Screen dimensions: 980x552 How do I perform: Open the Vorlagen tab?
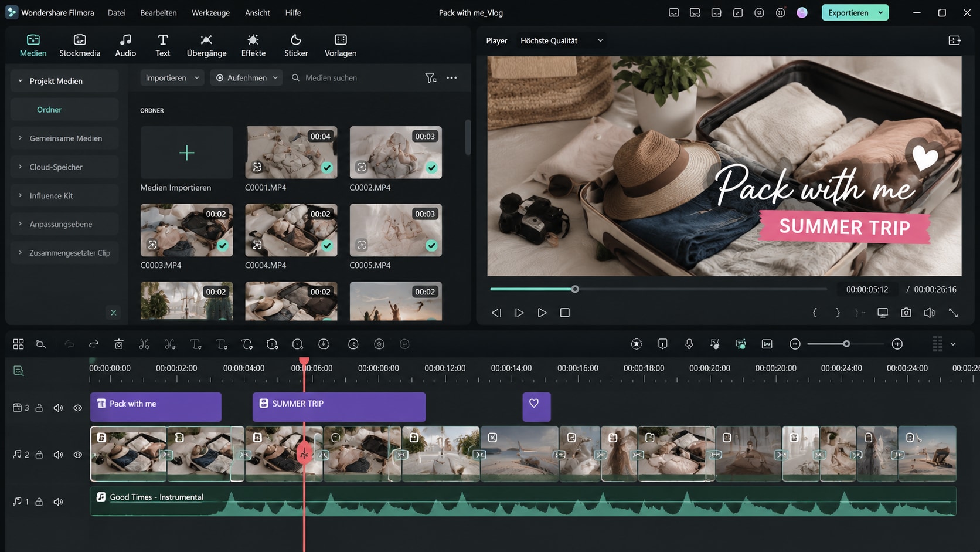point(341,45)
